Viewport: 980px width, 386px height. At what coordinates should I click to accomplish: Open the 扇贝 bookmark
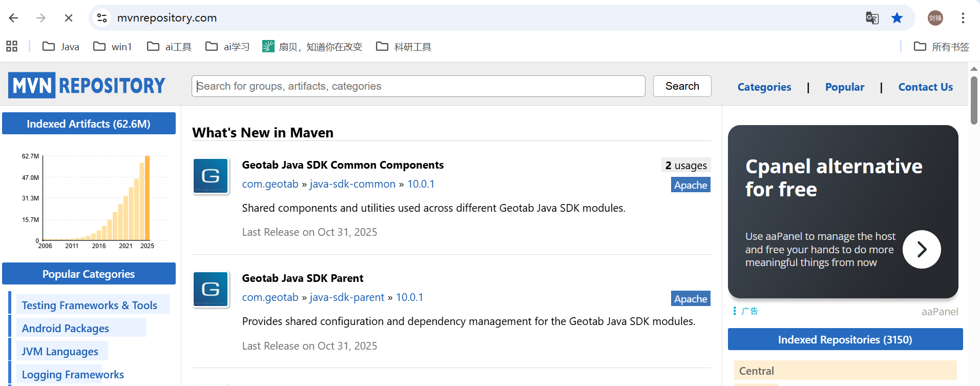[x=312, y=47]
